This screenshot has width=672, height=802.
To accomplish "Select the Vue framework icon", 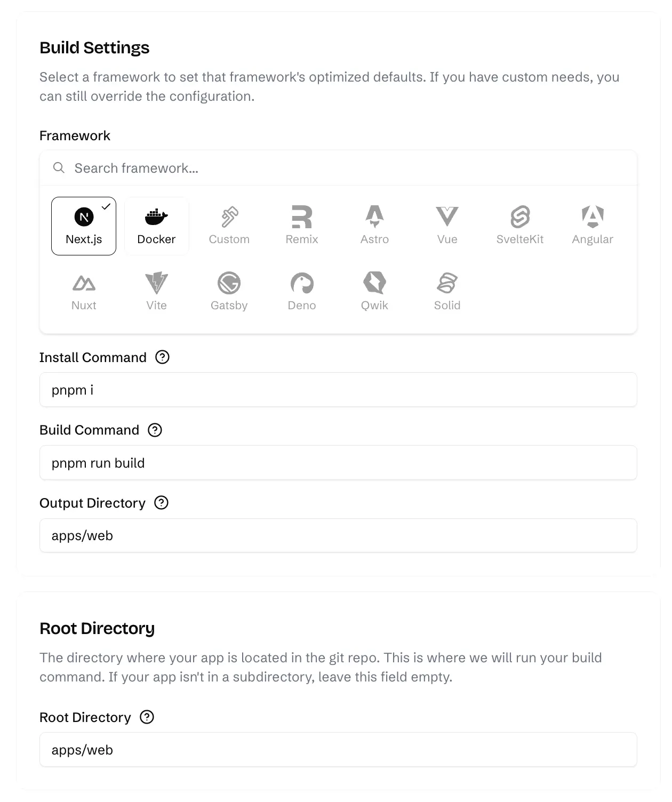I will (x=447, y=217).
